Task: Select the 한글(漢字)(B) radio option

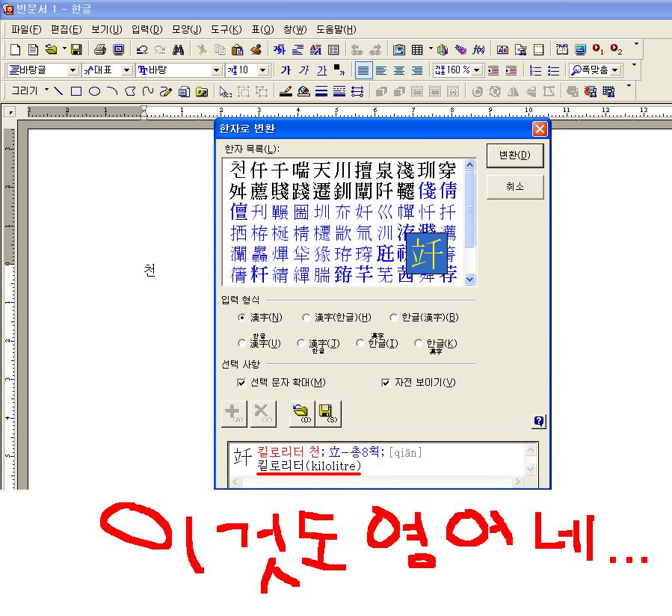Action: [391, 318]
